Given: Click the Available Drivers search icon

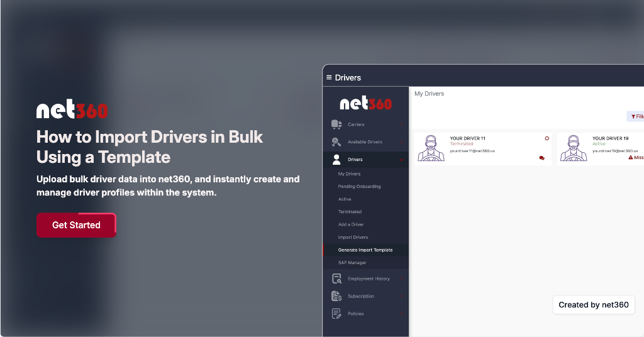Looking at the screenshot, I should (x=336, y=142).
